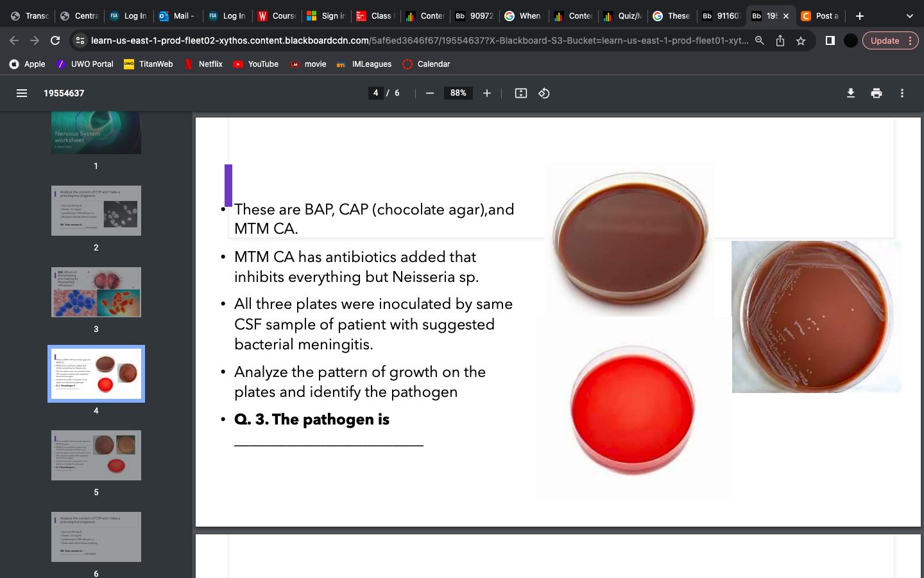Expand the hidden bookmarks chevron

910,15
